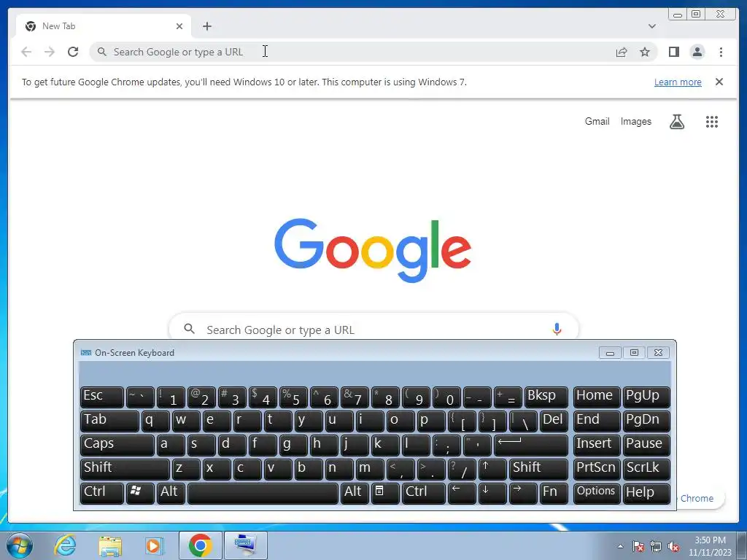The image size is (747, 560).
Task: Launch Internet Explorer from taskbar
Action: pos(65,545)
